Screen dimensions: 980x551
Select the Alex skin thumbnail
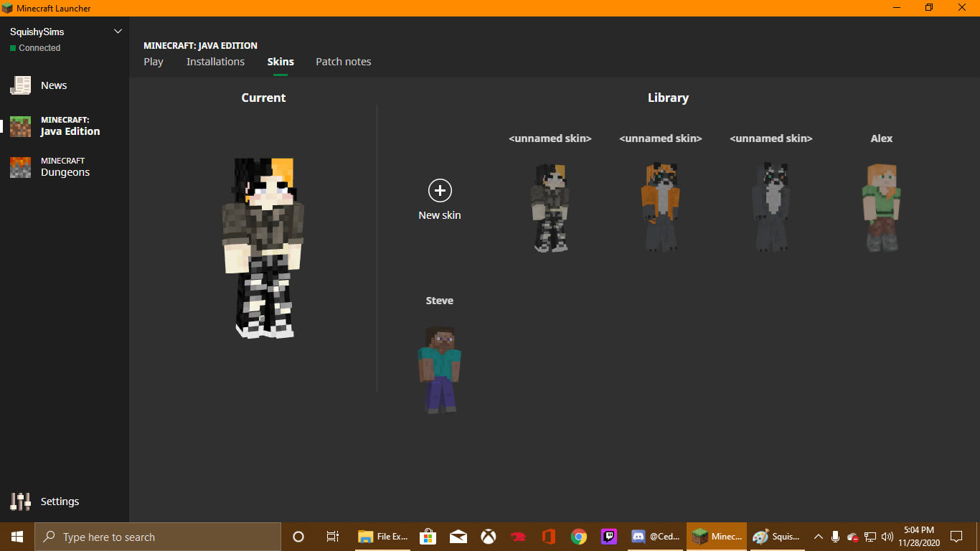point(881,207)
